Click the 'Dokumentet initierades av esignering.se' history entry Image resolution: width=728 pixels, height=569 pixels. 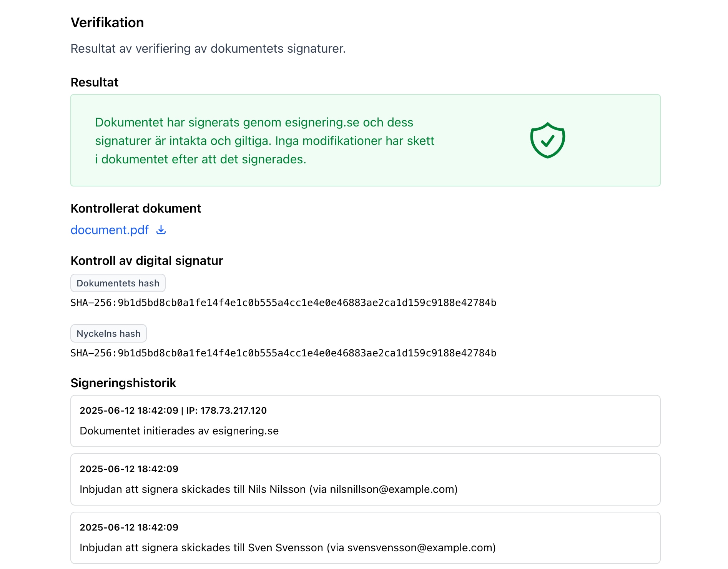366,421
